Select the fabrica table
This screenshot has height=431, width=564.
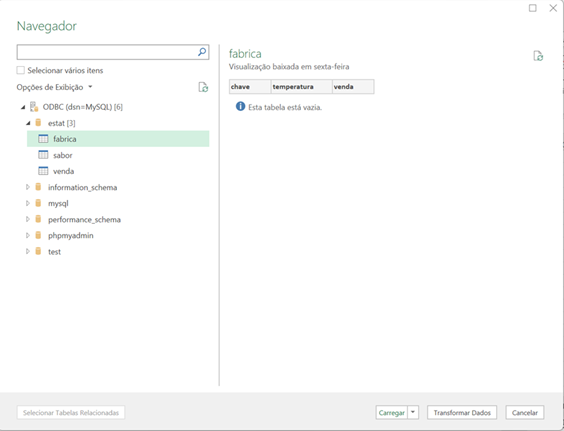pyautogui.click(x=118, y=139)
